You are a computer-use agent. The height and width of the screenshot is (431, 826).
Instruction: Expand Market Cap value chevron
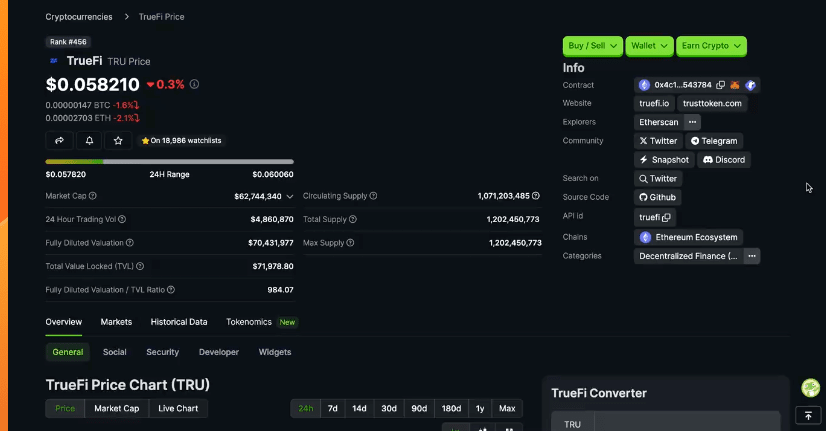(x=290, y=197)
